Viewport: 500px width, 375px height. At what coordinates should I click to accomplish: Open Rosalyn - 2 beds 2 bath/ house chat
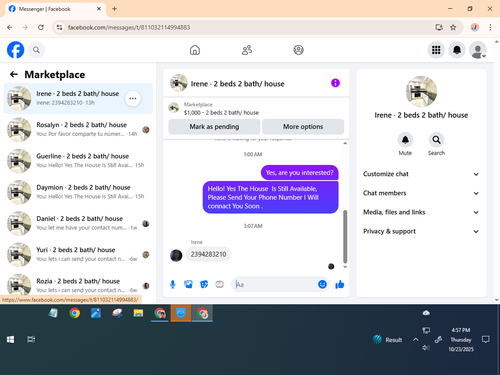pos(78,130)
